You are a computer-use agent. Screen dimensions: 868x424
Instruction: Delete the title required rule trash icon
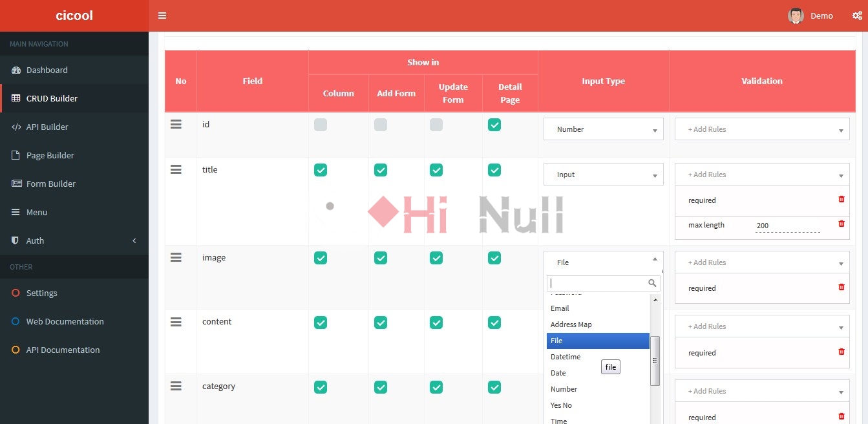click(x=841, y=199)
